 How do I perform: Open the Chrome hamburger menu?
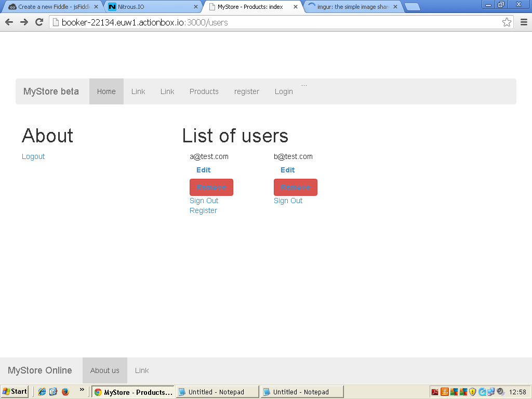point(524,22)
